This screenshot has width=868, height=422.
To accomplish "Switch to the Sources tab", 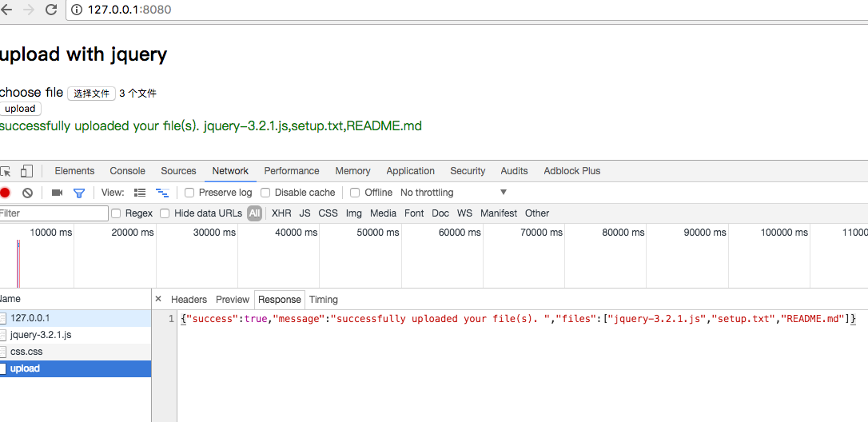I will [x=178, y=171].
